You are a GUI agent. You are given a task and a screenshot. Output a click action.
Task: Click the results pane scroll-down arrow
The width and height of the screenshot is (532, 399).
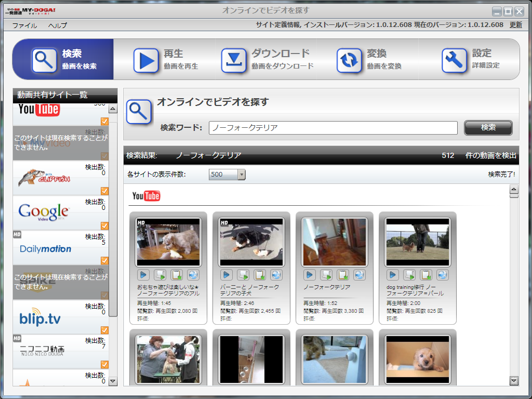pos(514,381)
